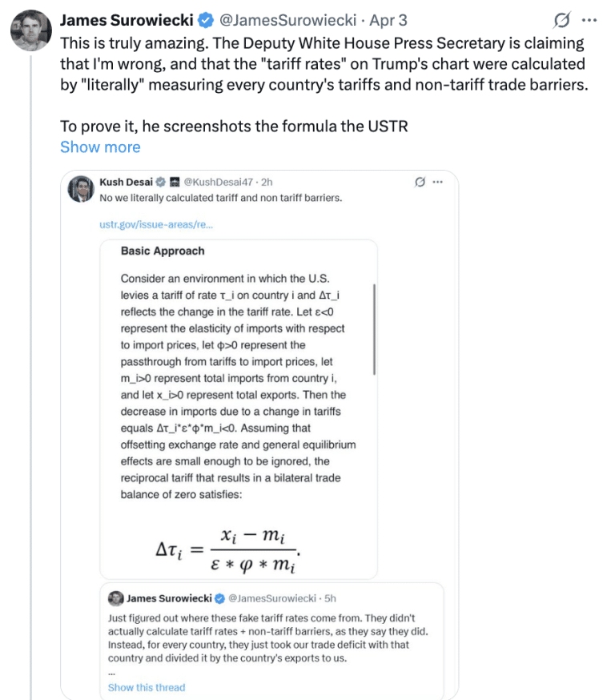Click the Apr 3 timestamp
Screen dimensions: 615x700
[388, 20]
